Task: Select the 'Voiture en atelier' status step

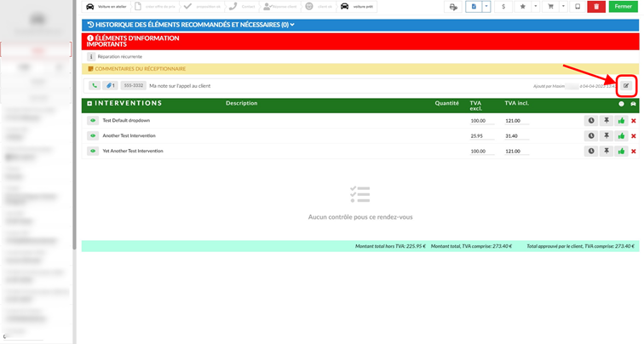Action: (x=106, y=7)
